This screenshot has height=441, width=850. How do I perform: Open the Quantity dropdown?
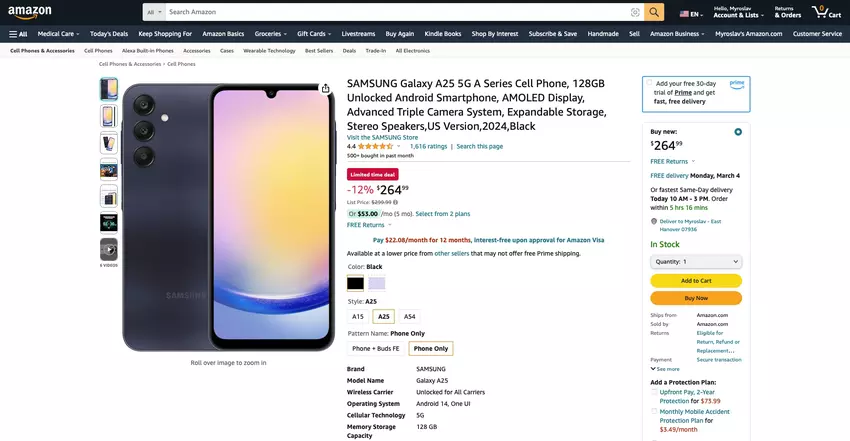click(x=695, y=262)
